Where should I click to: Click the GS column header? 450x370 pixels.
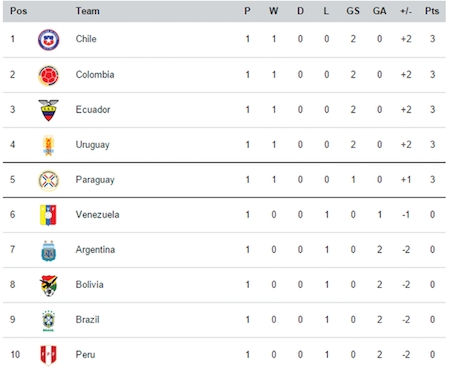[x=353, y=11]
